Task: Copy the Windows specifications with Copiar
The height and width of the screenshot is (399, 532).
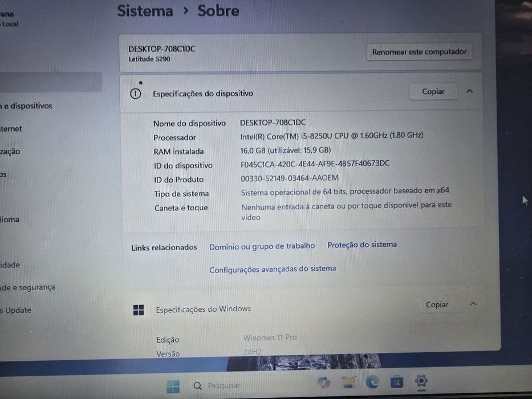Action: (x=437, y=305)
